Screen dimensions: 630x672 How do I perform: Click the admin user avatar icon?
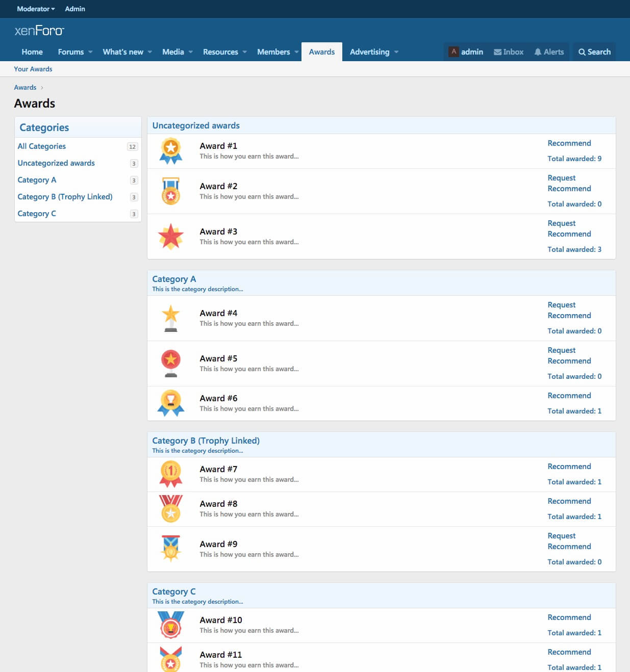(453, 52)
